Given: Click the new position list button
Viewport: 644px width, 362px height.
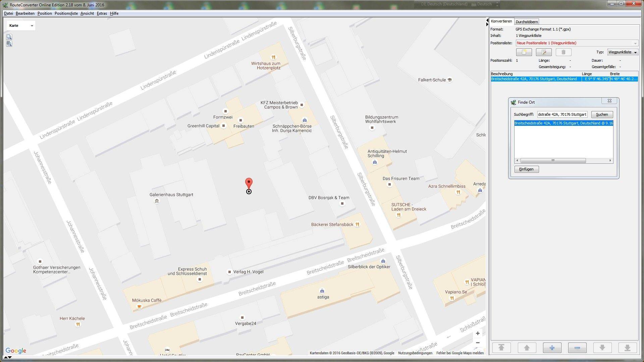Looking at the screenshot, I should pyautogui.click(x=524, y=52).
